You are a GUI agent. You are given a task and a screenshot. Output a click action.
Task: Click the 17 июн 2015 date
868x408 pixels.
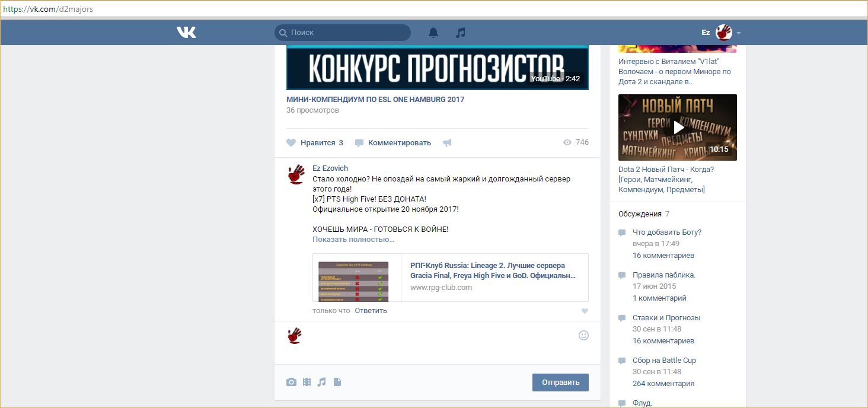pyautogui.click(x=655, y=286)
